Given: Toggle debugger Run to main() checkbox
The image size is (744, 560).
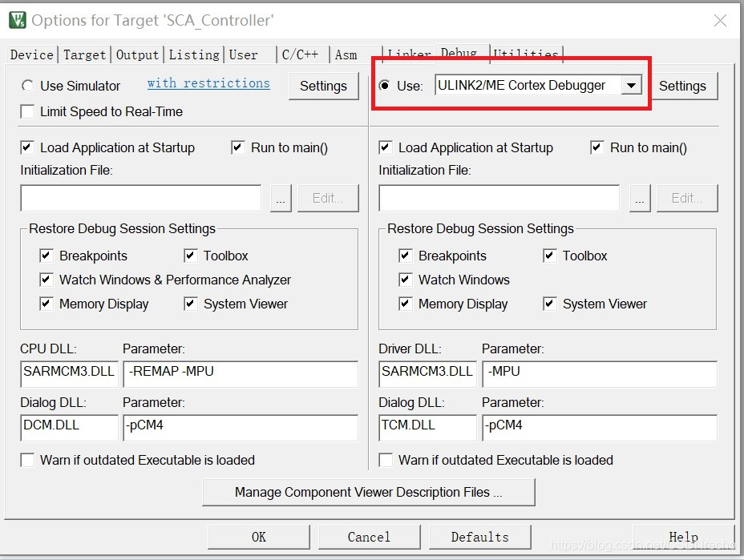Looking at the screenshot, I should (x=597, y=147).
